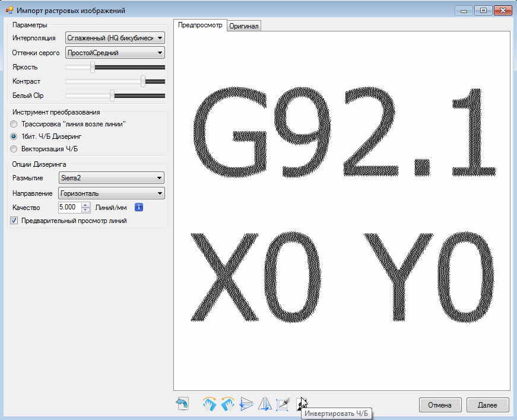Select the Предпросмотр tab
This screenshot has width=517, height=420.
[200, 26]
